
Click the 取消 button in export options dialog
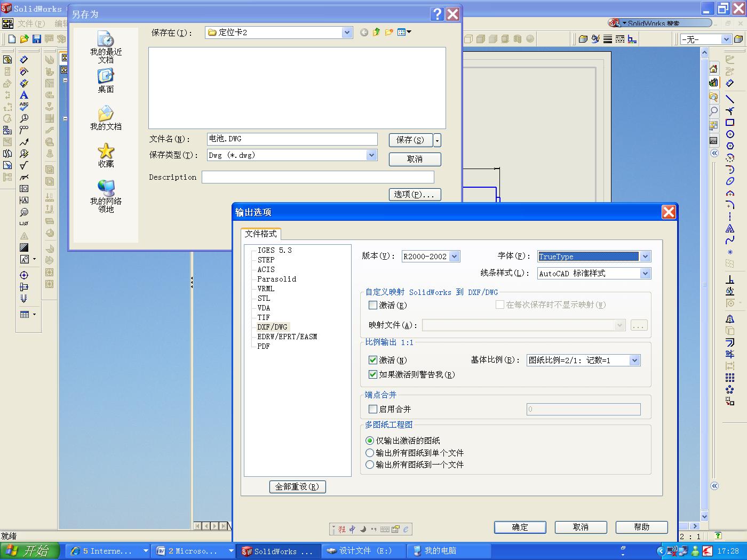tap(581, 527)
